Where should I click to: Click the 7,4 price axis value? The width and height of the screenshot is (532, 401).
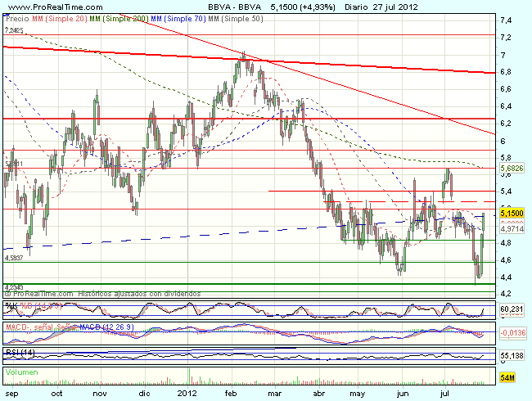(505, 20)
